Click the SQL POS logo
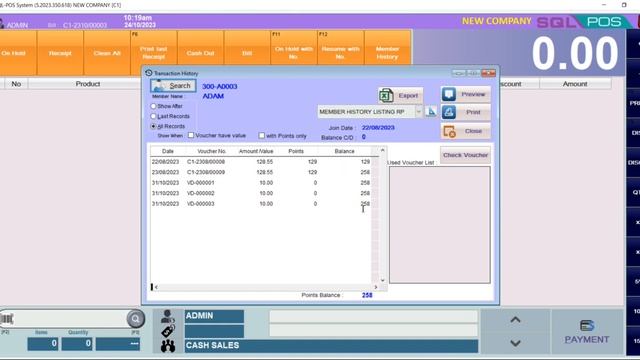The width and height of the screenshot is (640, 360). [584, 22]
